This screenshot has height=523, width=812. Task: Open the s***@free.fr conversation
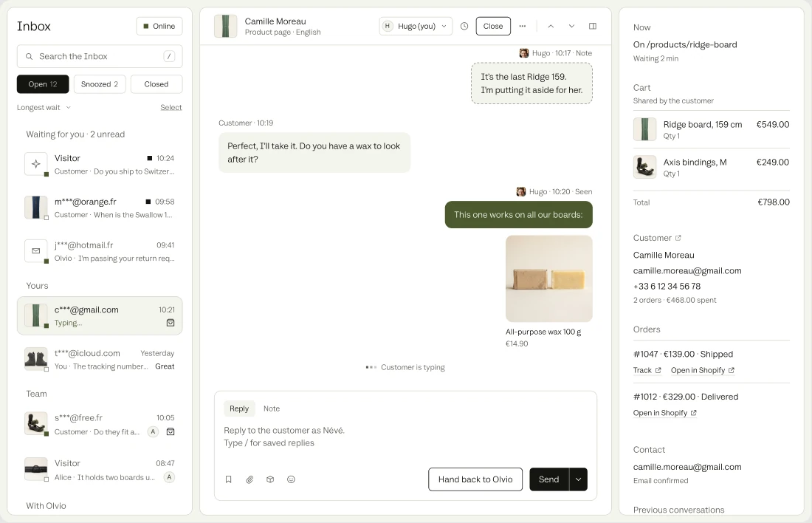point(100,424)
